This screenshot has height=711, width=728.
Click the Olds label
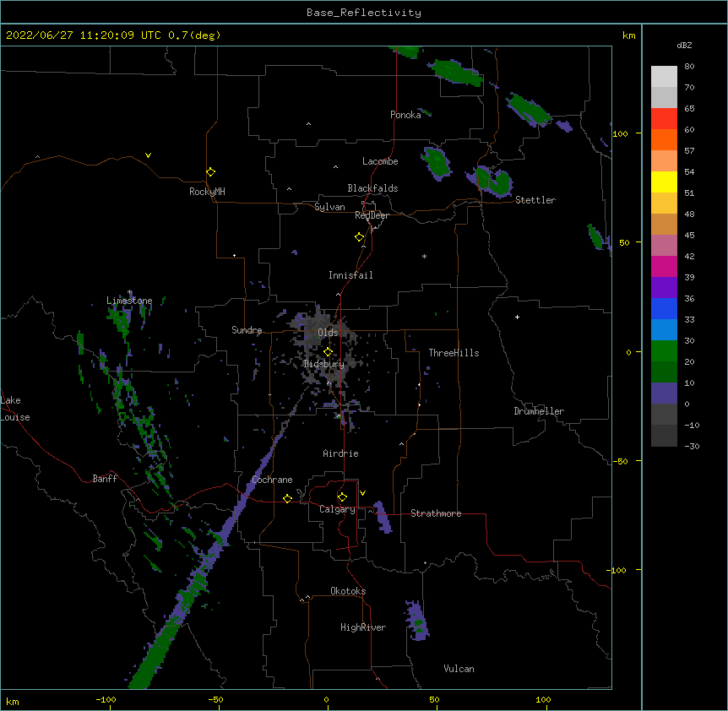[x=328, y=333]
